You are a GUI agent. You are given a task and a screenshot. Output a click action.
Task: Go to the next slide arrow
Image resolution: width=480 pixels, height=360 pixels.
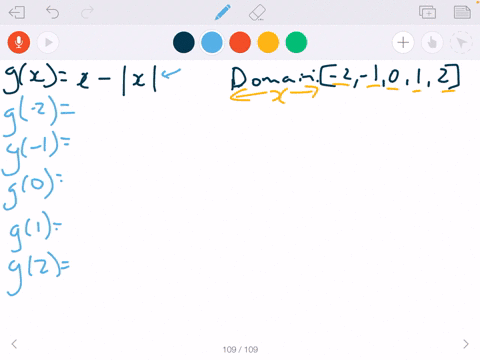coord(466,344)
